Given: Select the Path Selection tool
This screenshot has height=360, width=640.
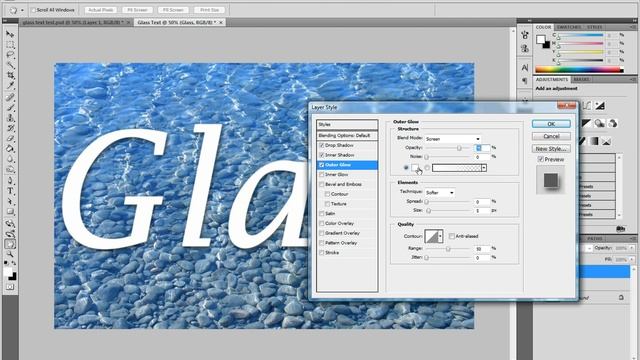Looking at the screenshot, I should [x=10, y=202].
